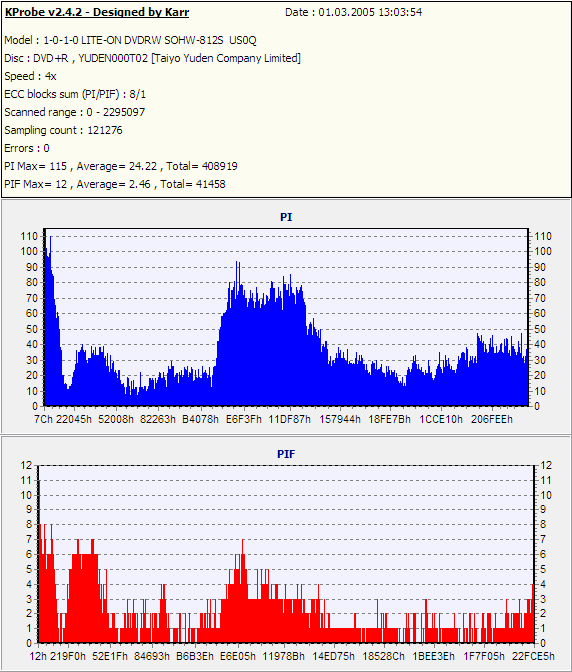Click the E6E05h label on PIF axis
This screenshot has height=672, width=572.
[238, 656]
